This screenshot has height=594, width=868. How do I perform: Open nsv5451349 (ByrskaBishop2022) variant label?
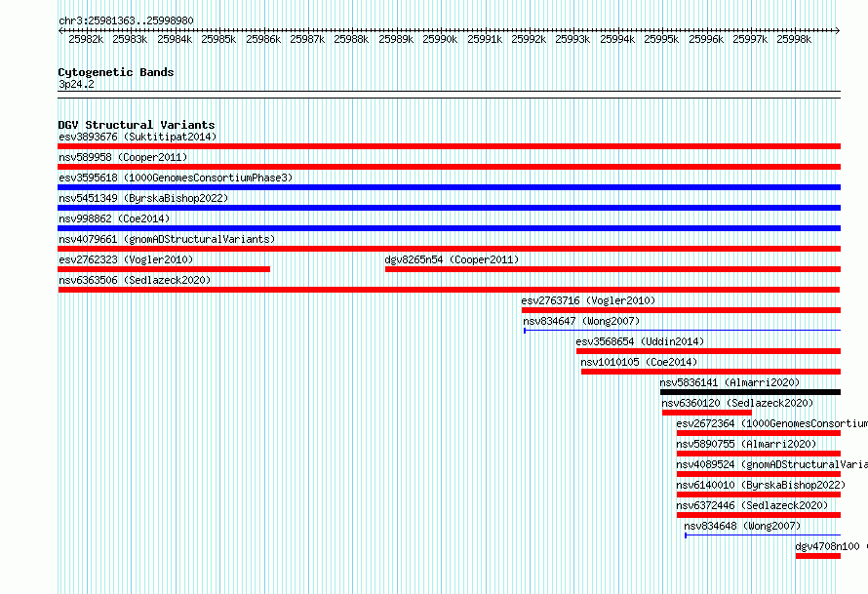pyautogui.click(x=143, y=198)
